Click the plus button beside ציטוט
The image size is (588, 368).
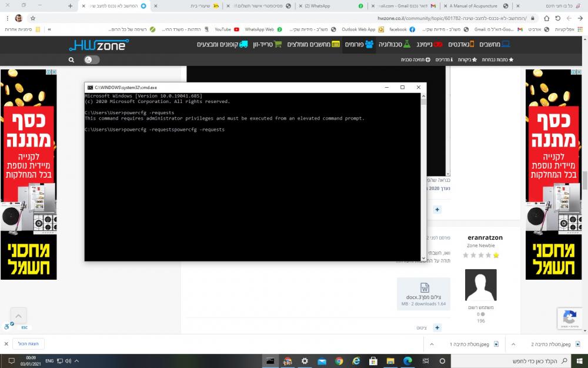click(x=437, y=327)
